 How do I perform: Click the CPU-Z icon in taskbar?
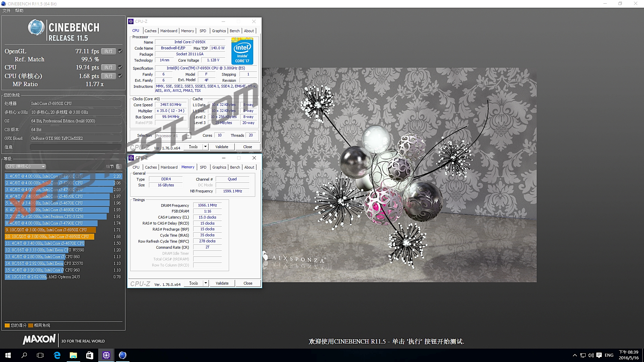[x=106, y=355]
